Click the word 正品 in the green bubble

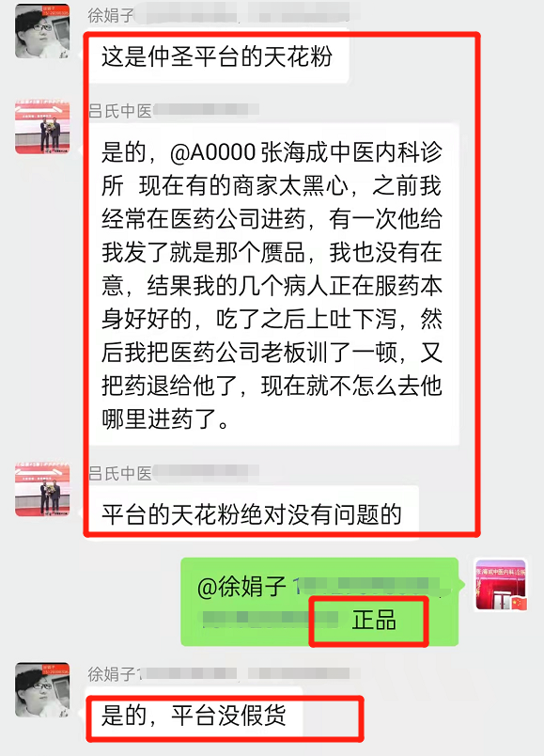point(374,620)
